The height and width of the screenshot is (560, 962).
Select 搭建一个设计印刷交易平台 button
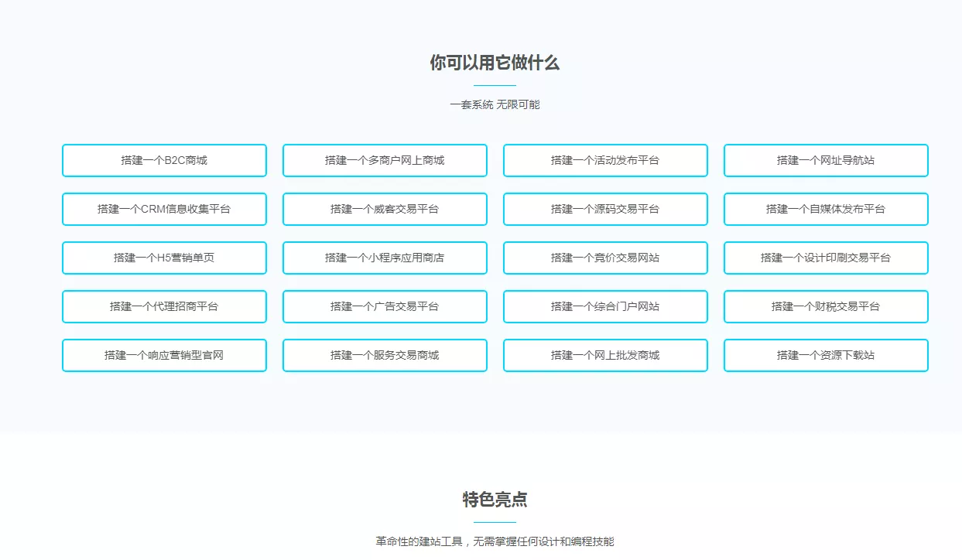click(826, 258)
